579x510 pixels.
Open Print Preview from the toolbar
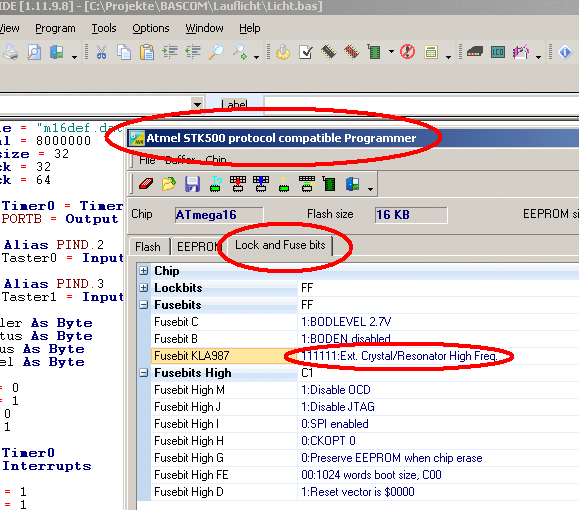[x=34, y=52]
